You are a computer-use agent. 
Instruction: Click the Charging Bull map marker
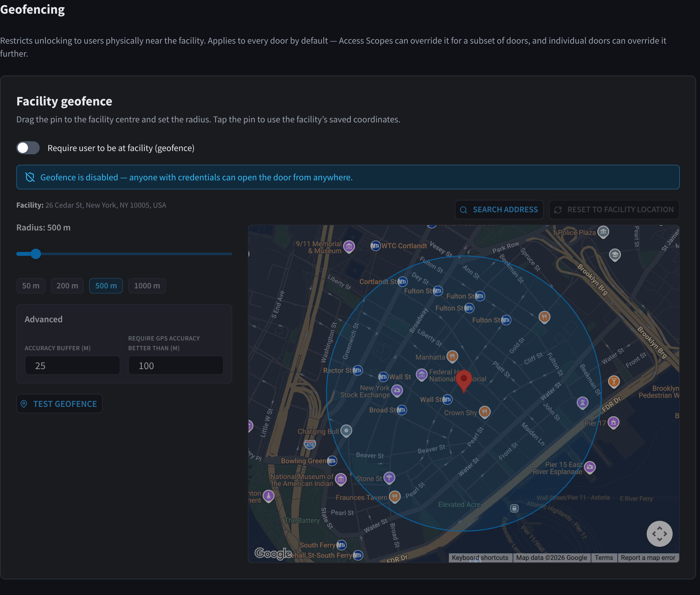(346, 431)
